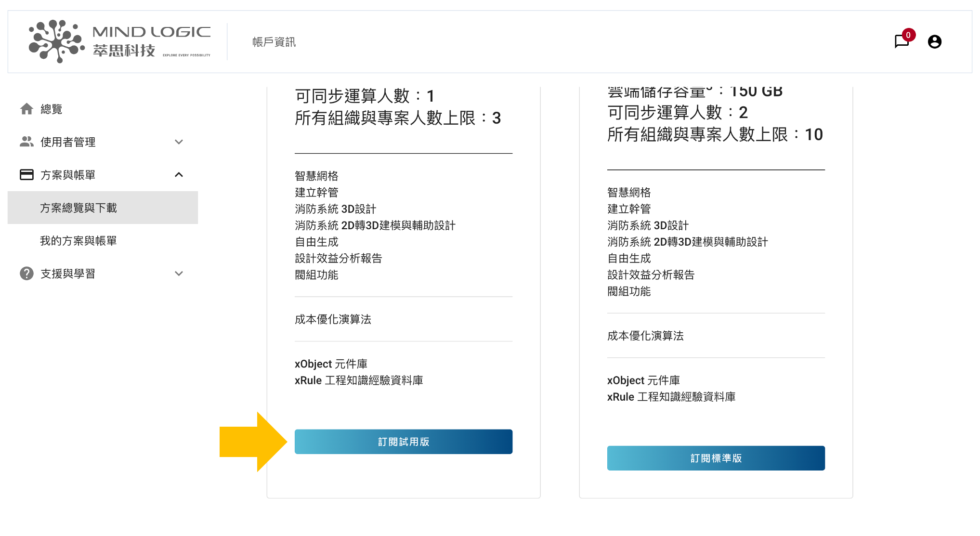Click the people icon for 使用者管理
Screen dimensions: 980x536
pyautogui.click(x=26, y=142)
